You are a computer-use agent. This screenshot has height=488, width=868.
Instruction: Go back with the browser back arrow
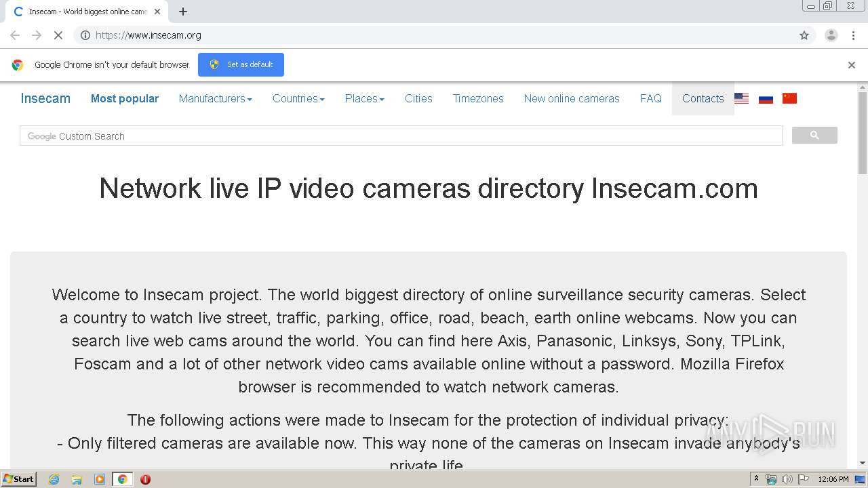[x=15, y=35]
